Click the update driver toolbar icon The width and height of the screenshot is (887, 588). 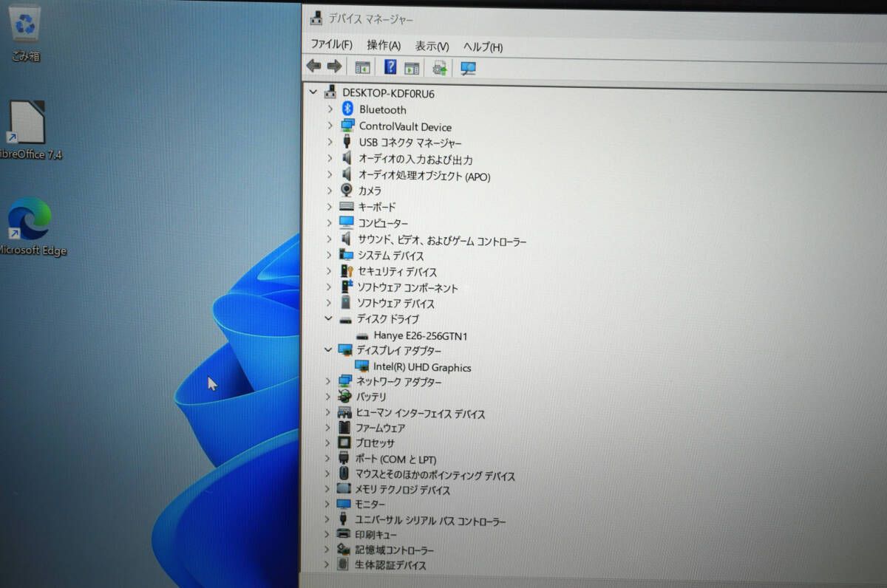pos(440,68)
